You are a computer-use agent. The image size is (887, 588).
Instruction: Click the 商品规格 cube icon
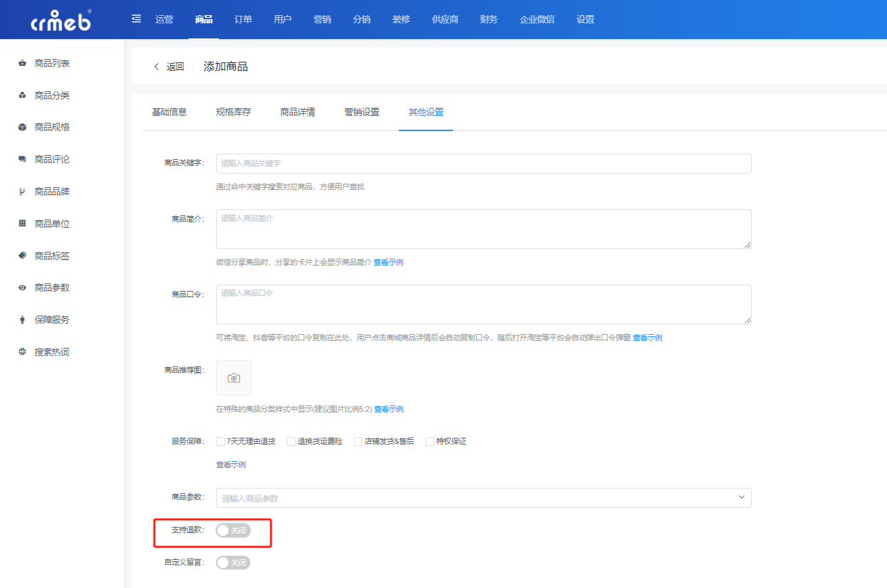tap(22, 128)
